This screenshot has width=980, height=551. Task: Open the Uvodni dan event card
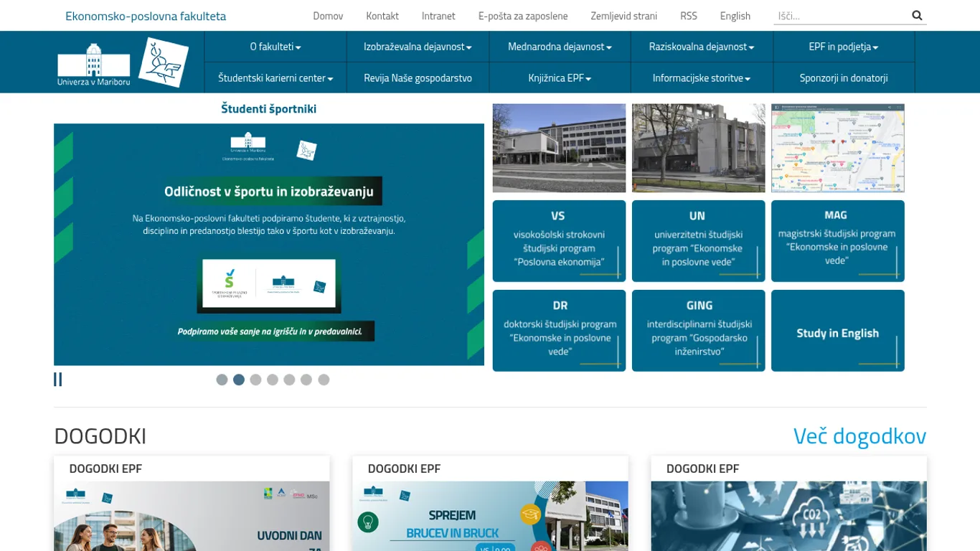coord(192,504)
